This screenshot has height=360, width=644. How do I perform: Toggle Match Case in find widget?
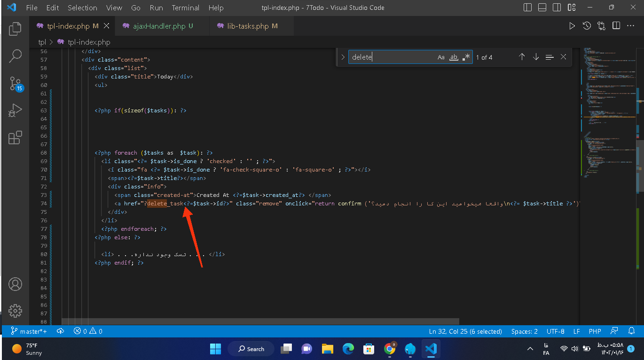(441, 57)
